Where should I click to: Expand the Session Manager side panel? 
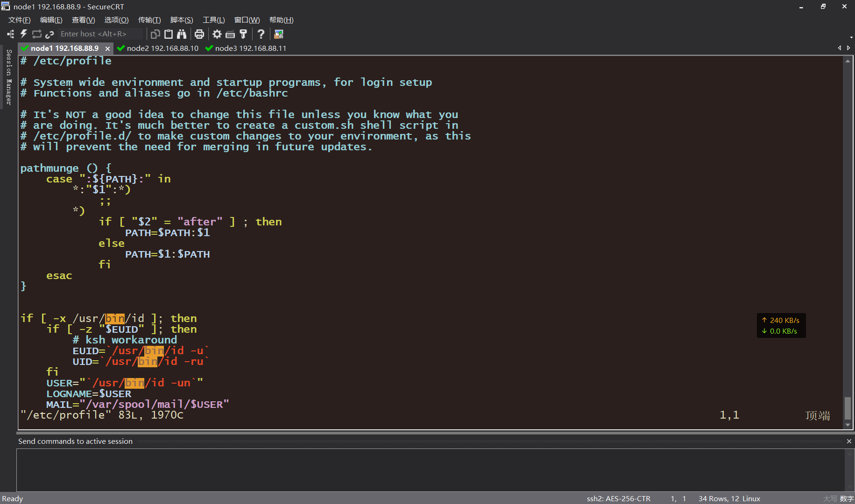pos(8,77)
